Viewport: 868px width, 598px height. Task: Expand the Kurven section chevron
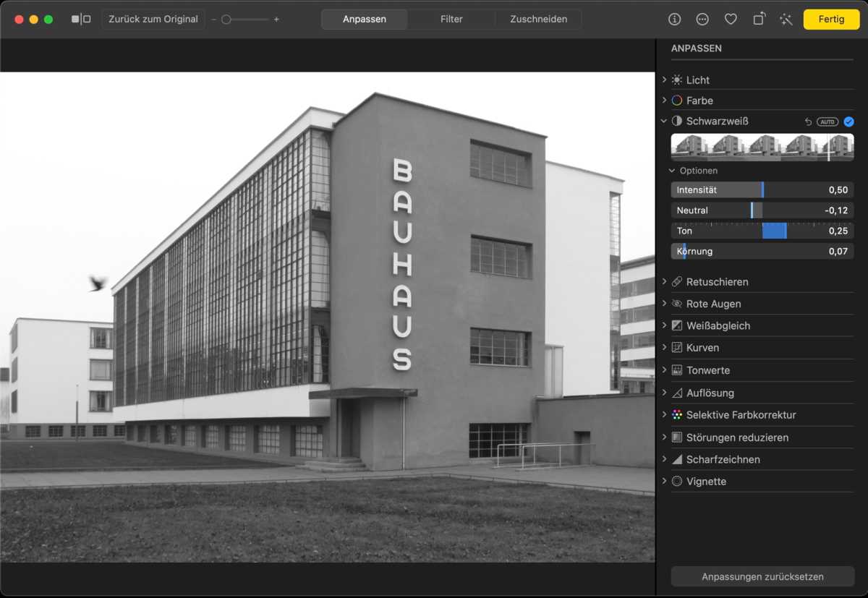click(x=664, y=348)
